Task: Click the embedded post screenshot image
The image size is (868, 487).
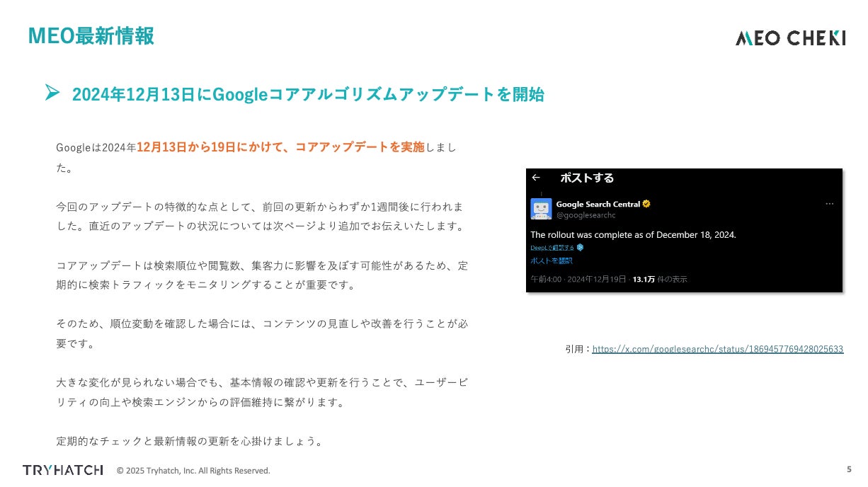Action: (684, 230)
